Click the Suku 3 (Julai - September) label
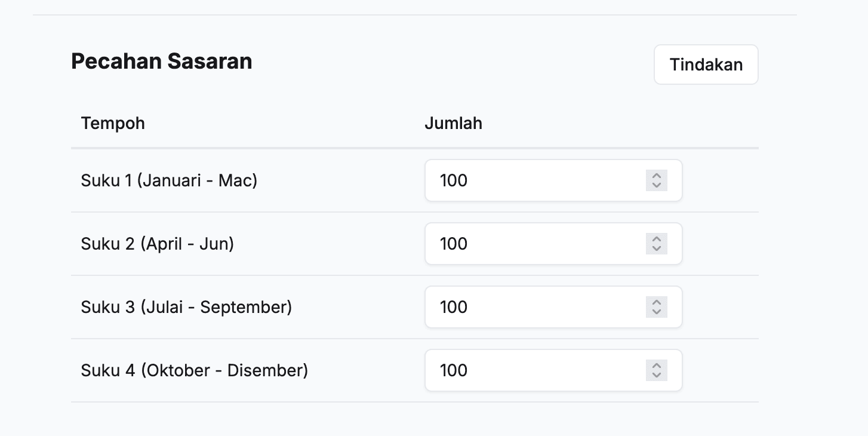 186,307
